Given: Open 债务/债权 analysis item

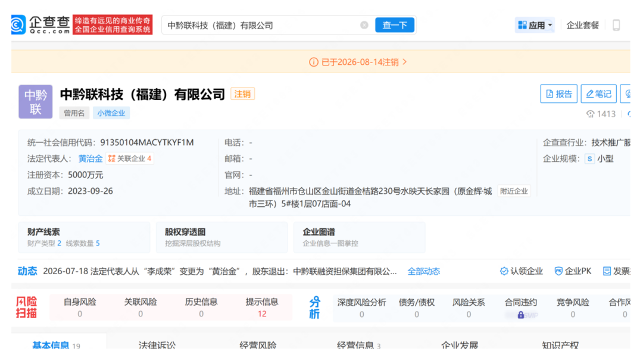Looking at the screenshot, I should tap(417, 308).
